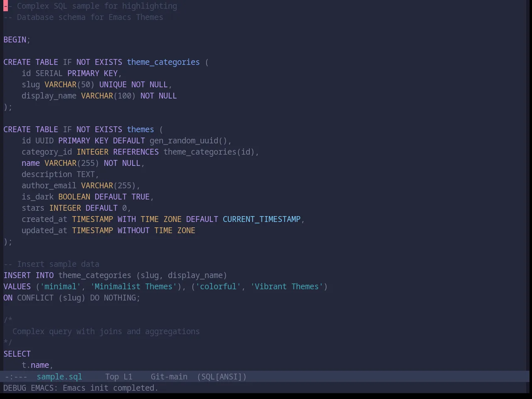Place cursor on the BEGIN keyword
532x399 pixels.
point(15,39)
